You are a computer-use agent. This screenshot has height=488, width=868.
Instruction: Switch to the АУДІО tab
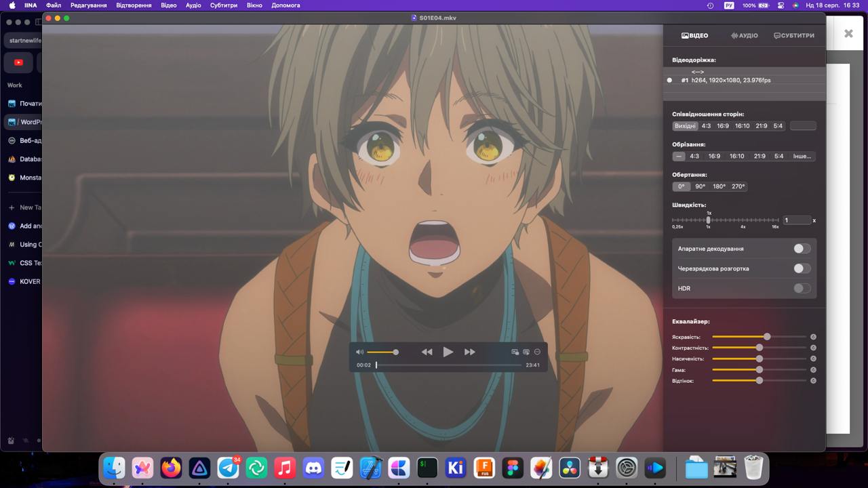[x=744, y=35]
